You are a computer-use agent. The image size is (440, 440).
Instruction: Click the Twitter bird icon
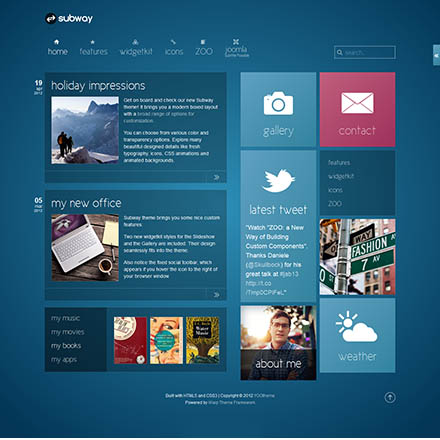(279, 181)
